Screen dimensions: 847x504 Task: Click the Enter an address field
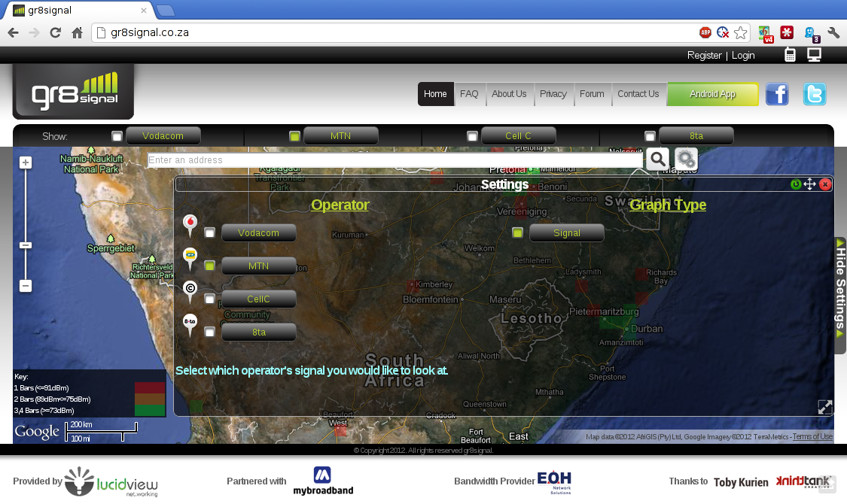pyautogui.click(x=395, y=160)
